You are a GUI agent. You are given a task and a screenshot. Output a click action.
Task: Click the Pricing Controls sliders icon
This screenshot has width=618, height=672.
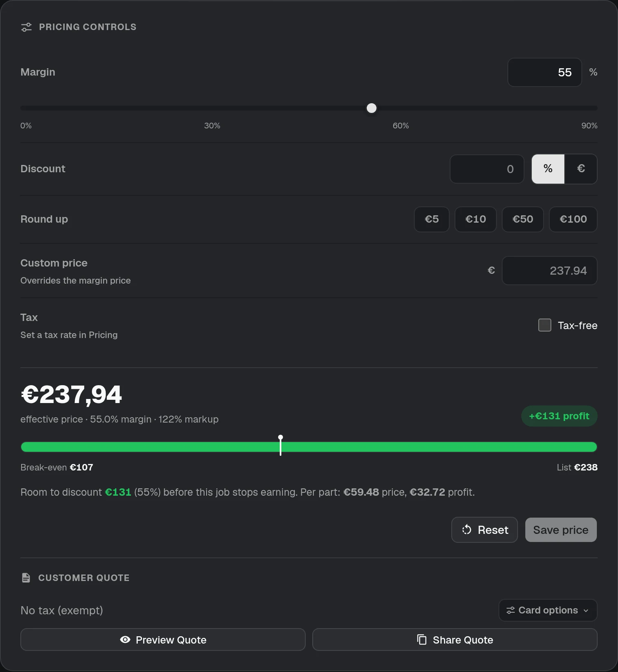tap(26, 27)
